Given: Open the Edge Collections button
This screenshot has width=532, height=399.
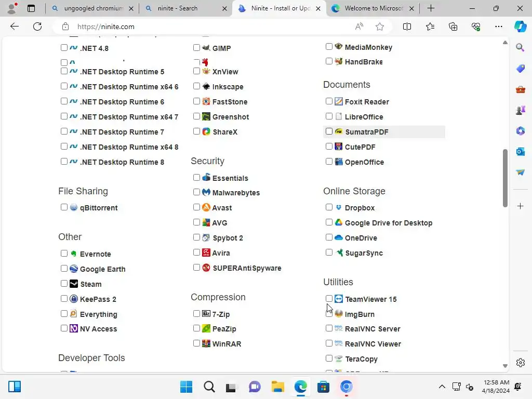Looking at the screenshot, I should pos(453,26).
